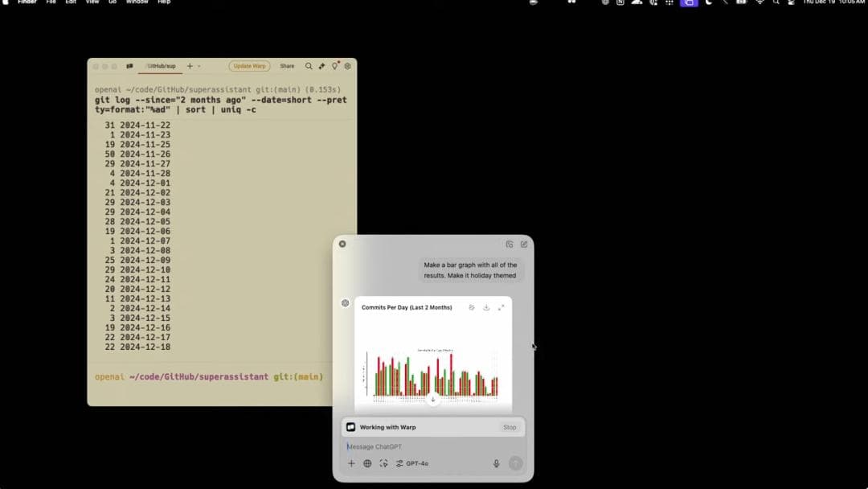Toggle the Warp left panel icon
This screenshot has height=489, width=868.
[x=129, y=66]
